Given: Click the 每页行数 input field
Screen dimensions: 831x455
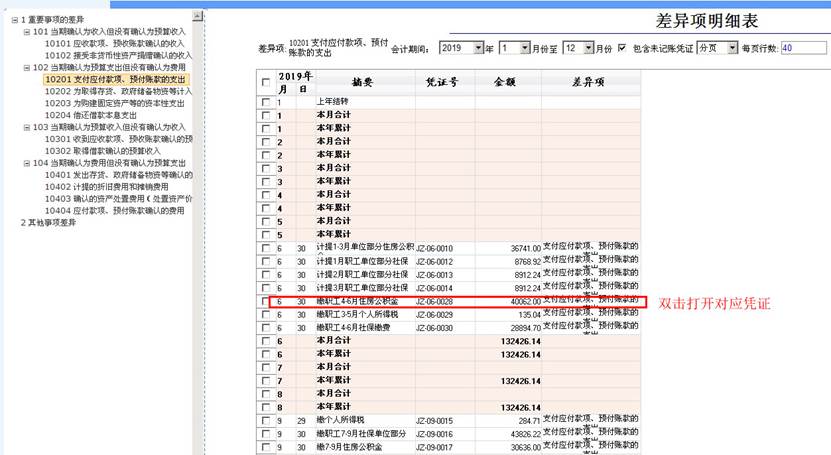Looking at the screenshot, I should click(x=803, y=48).
